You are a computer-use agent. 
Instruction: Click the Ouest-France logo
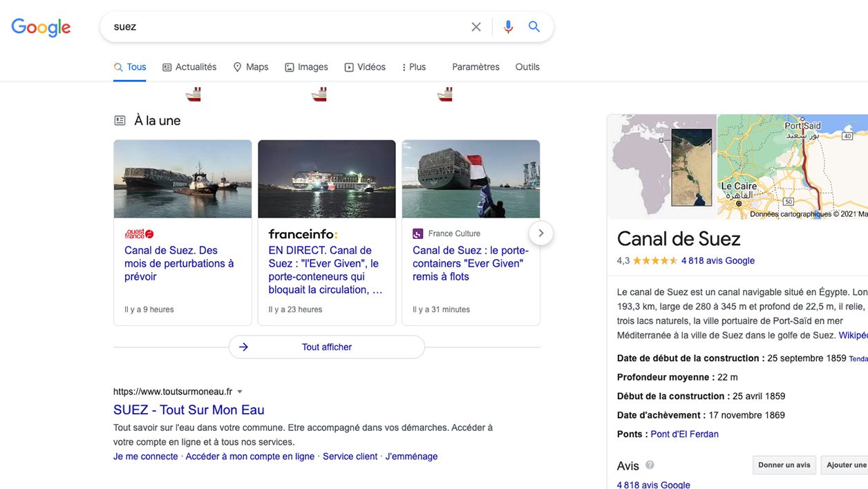coord(139,233)
